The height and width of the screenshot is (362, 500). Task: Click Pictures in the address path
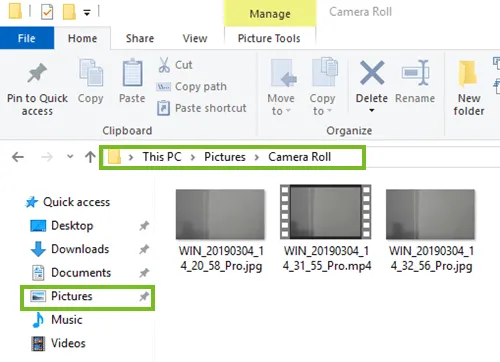[225, 157]
